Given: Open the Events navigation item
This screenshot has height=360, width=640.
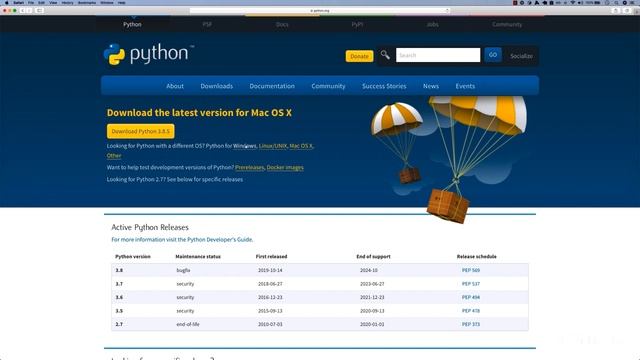Looking at the screenshot, I should [x=465, y=86].
